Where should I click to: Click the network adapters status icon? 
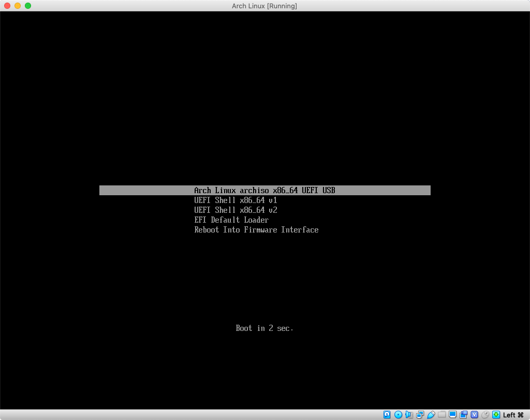[x=420, y=415]
